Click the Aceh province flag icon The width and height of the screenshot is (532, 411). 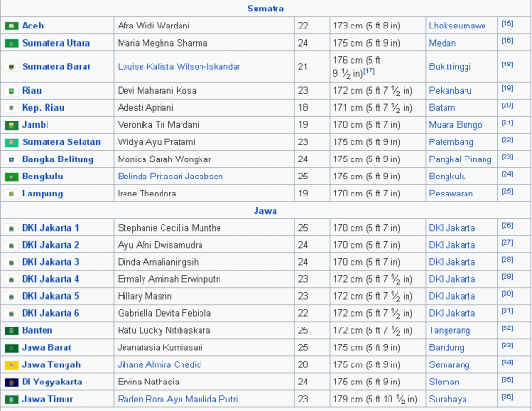pos(11,27)
